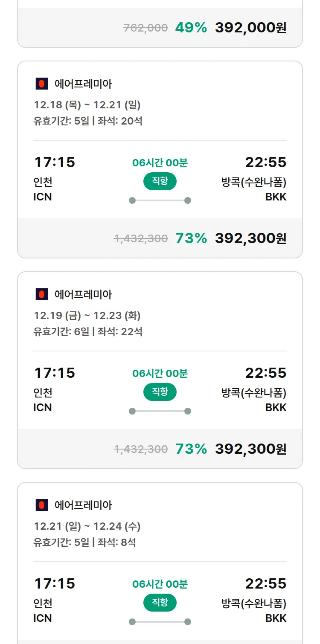Tap 직항 badge on the 12.21 flight
Screen dimensions: 320x644
click(160, 603)
